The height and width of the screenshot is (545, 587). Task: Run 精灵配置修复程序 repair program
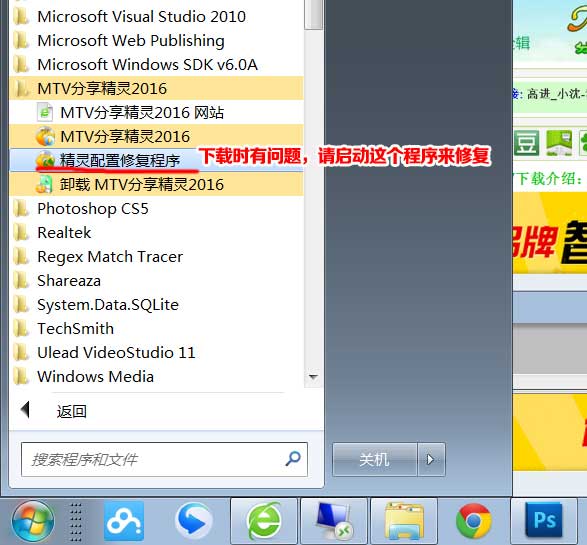click(156, 160)
